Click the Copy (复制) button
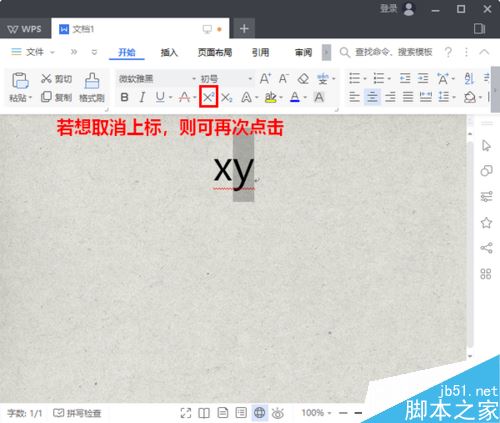The width and height of the screenshot is (500, 423). pos(56,97)
